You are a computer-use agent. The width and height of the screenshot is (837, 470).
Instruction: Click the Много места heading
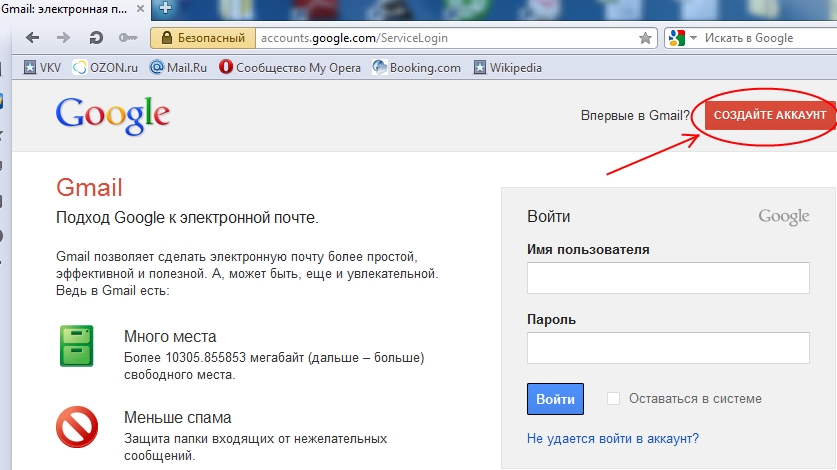(170, 336)
